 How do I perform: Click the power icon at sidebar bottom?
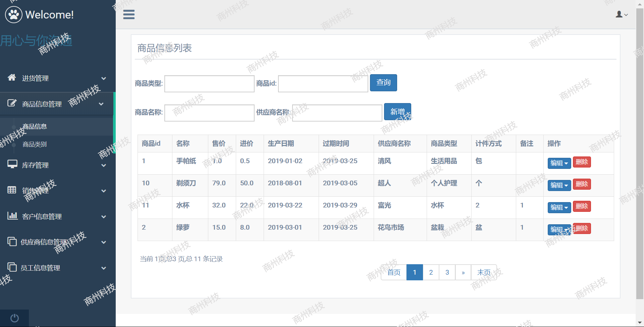coord(14,318)
